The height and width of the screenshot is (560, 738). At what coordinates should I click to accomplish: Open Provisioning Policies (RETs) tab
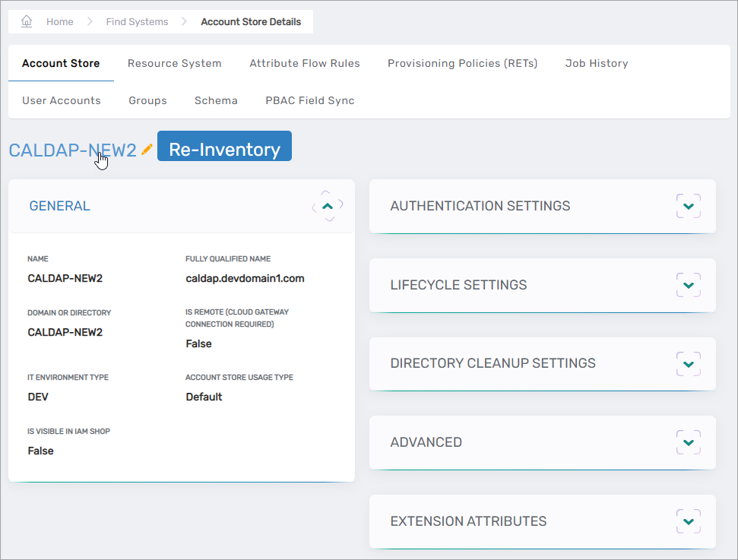click(x=462, y=63)
